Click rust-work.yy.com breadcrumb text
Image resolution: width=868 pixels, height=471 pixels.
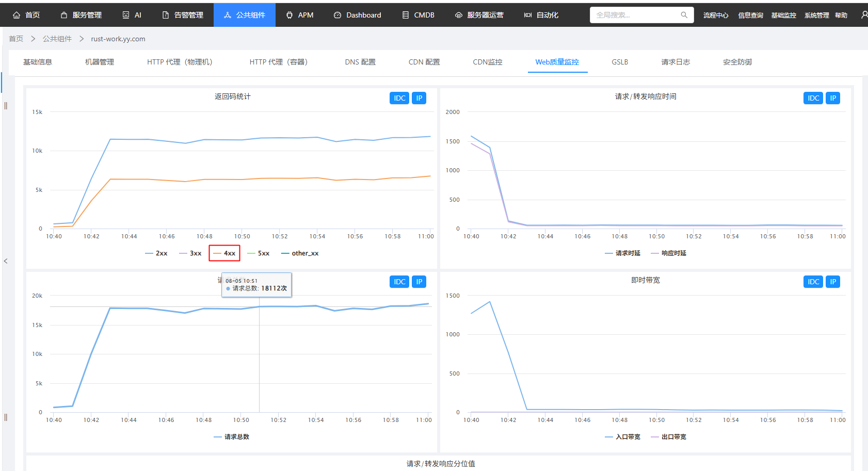point(118,39)
